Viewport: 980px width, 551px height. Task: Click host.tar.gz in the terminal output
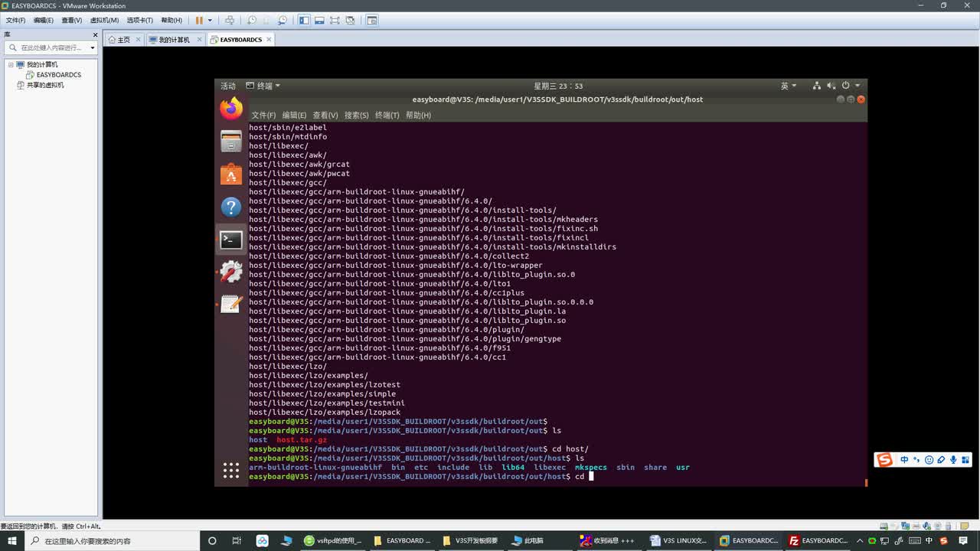302,440
